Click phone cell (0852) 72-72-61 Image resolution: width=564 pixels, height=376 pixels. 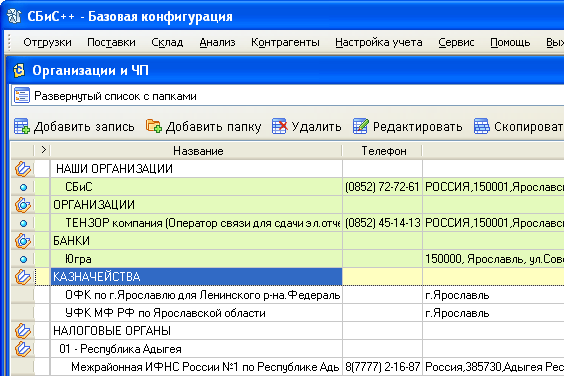point(382,187)
